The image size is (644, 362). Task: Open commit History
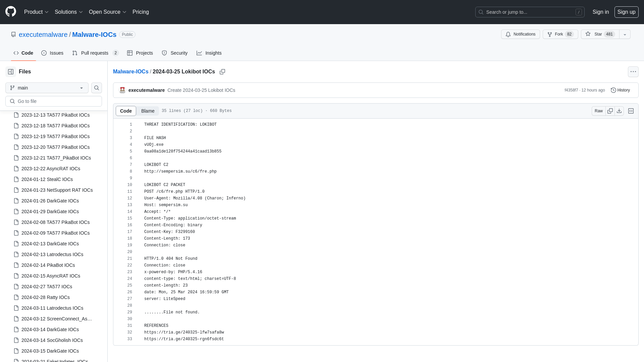[x=621, y=90]
